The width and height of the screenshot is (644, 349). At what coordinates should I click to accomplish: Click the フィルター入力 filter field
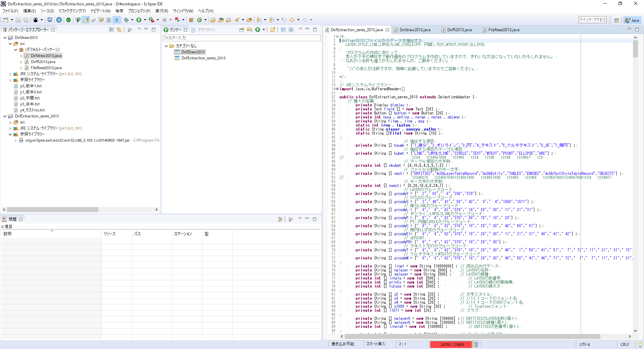tap(241, 38)
